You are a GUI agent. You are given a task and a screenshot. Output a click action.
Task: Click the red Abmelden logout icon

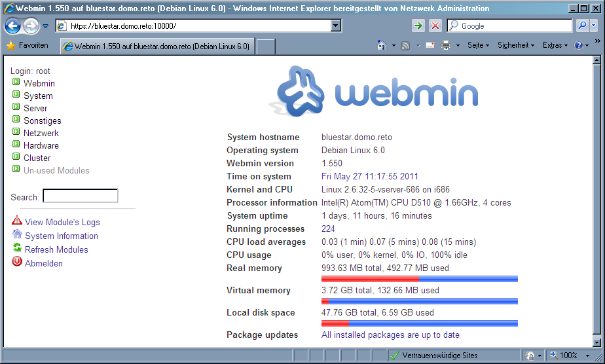[17, 263]
